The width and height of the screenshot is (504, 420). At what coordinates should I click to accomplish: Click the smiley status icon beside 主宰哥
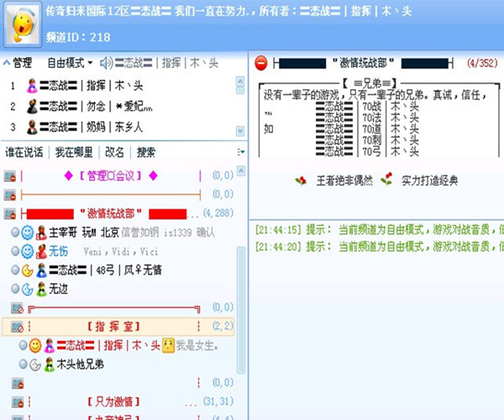click(28, 231)
